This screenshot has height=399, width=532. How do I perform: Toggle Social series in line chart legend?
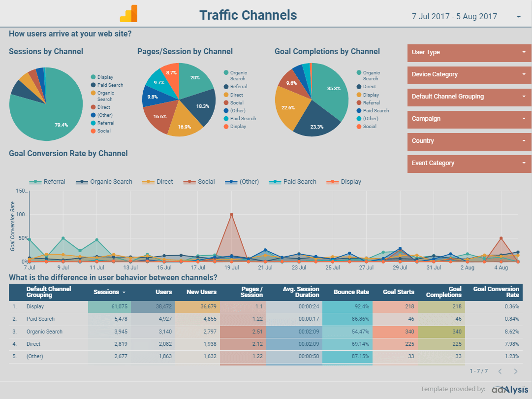point(199,182)
